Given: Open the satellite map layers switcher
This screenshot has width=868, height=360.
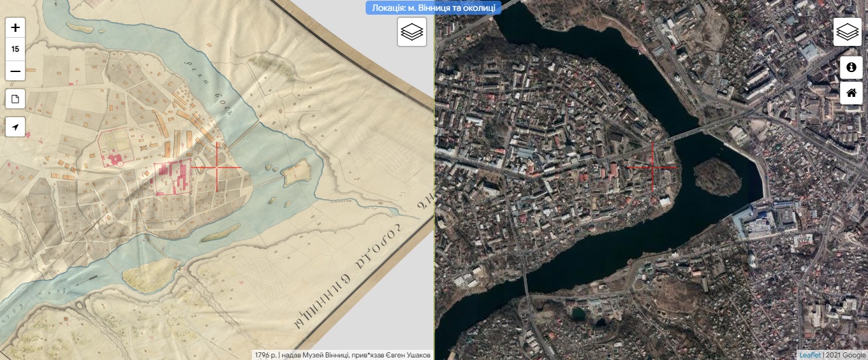Looking at the screenshot, I should click(x=847, y=32).
